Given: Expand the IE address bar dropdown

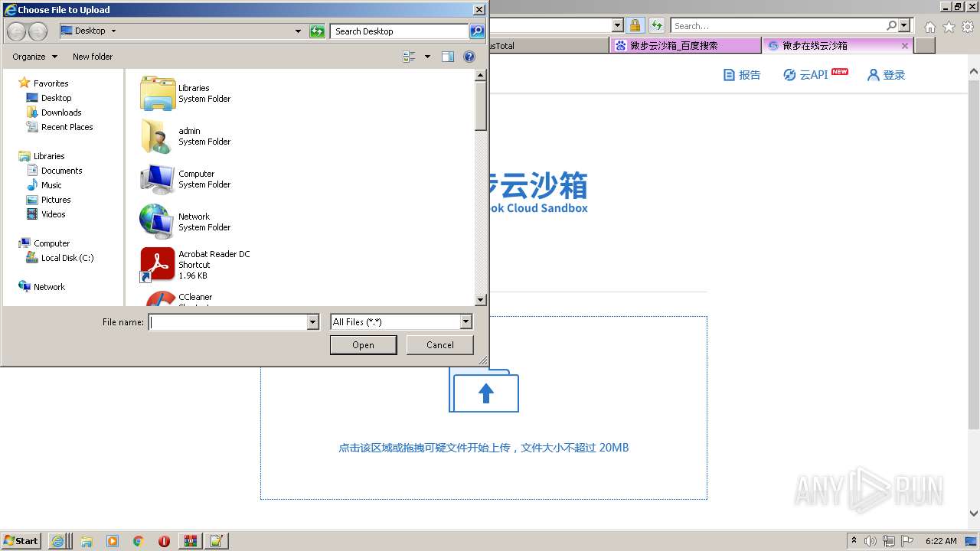Looking at the screenshot, I should (618, 25).
